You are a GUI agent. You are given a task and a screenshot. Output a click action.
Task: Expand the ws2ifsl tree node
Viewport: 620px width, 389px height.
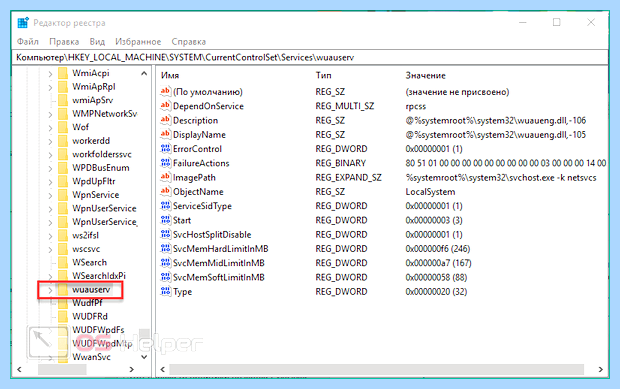coord(50,236)
